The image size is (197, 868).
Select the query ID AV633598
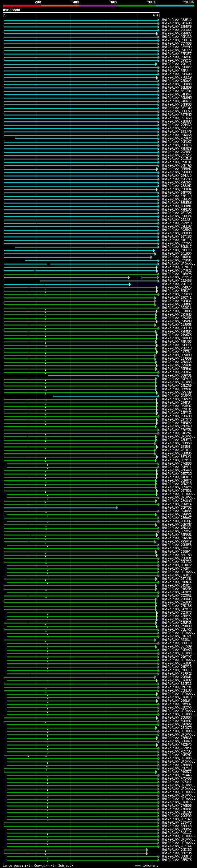(11, 10)
